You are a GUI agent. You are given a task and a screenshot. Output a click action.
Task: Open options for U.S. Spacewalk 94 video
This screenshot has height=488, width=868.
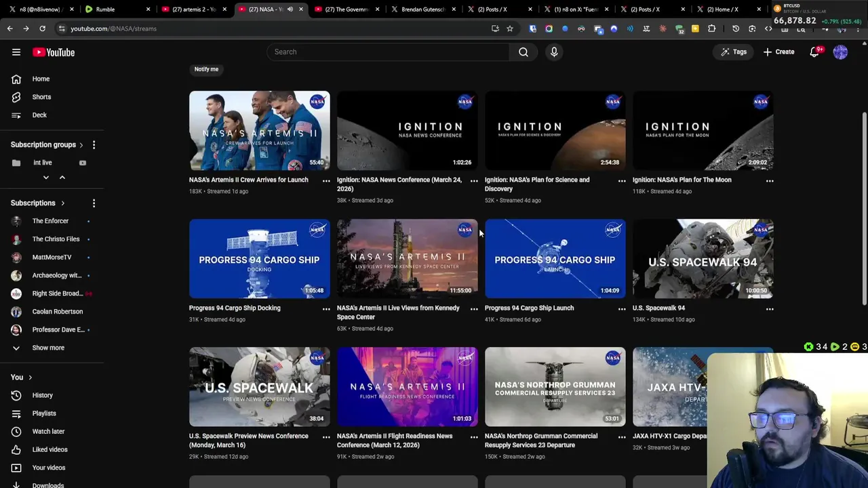coord(770,309)
